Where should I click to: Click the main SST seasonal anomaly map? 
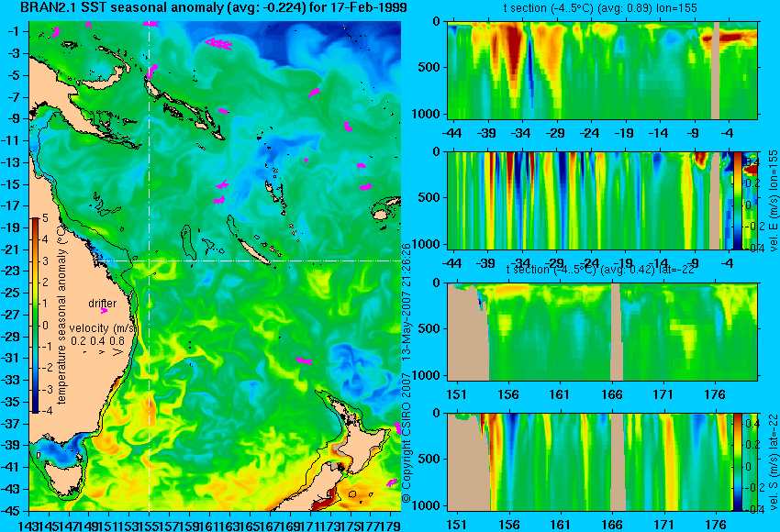215,266
